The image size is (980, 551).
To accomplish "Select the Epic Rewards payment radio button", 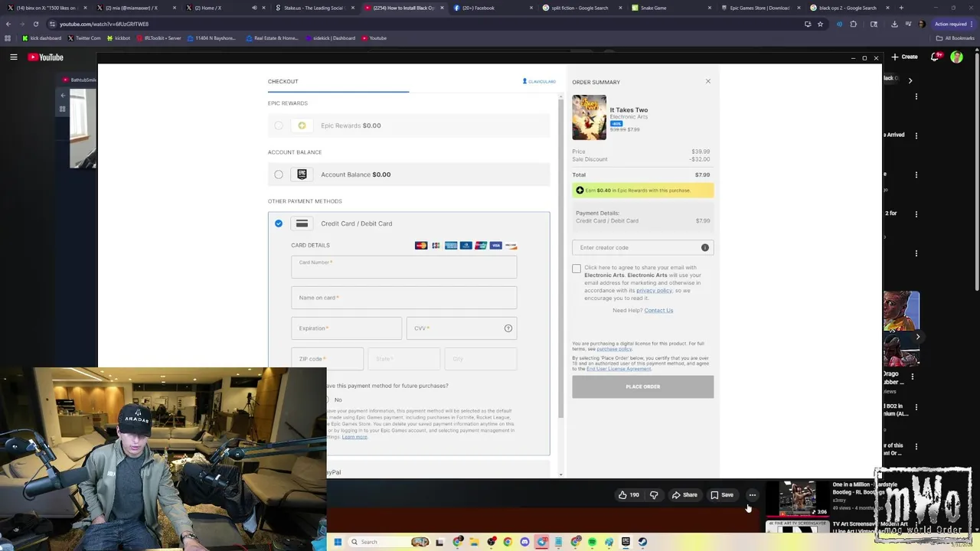I will click(279, 126).
